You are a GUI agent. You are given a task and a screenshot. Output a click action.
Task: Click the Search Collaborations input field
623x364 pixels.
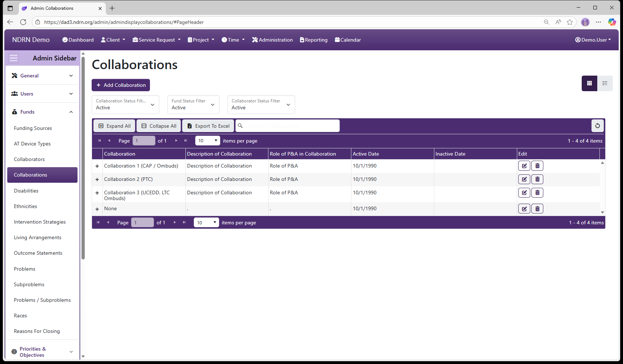[x=288, y=126]
